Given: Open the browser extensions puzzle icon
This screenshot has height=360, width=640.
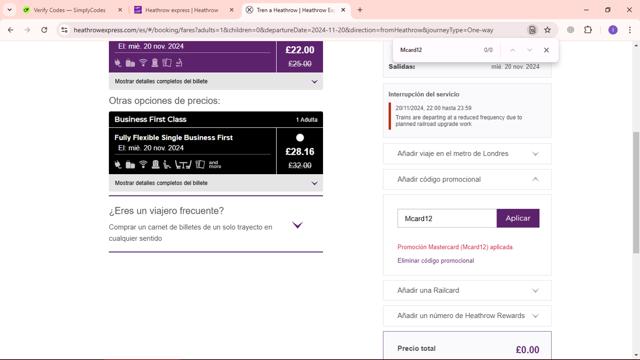Looking at the screenshot, I should [588, 30].
